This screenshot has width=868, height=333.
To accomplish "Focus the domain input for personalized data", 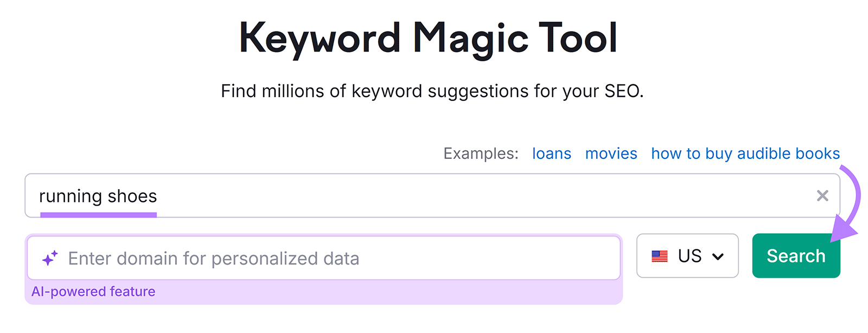I will pyautogui.click(x=325, y=258).
